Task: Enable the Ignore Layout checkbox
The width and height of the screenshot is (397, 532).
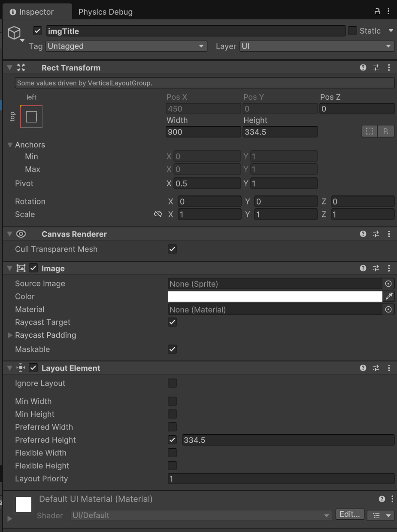Action: 172,383
